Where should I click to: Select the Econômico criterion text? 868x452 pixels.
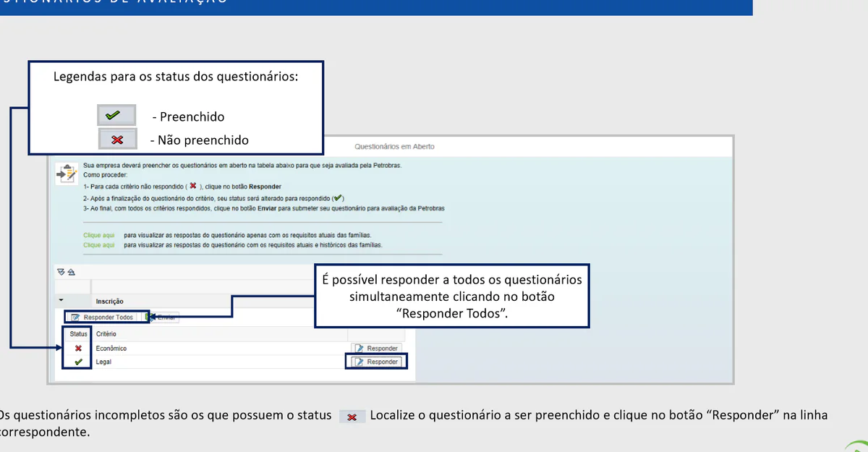click(111, 349)
